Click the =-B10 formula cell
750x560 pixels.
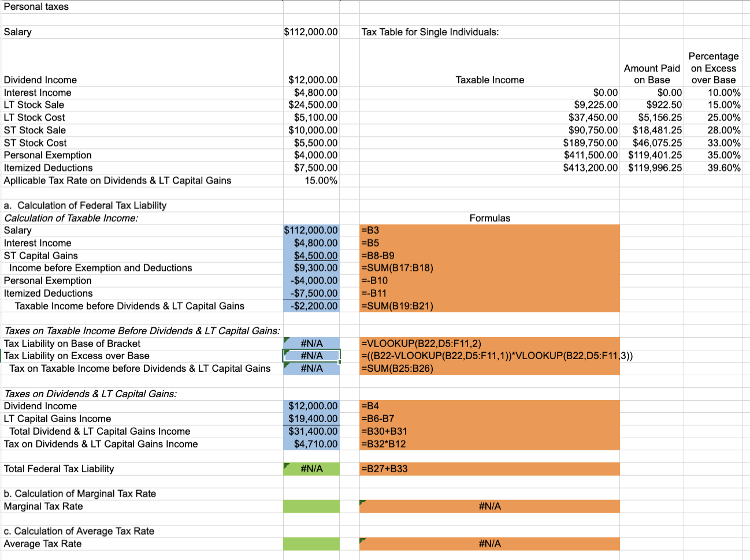(489, 281)
